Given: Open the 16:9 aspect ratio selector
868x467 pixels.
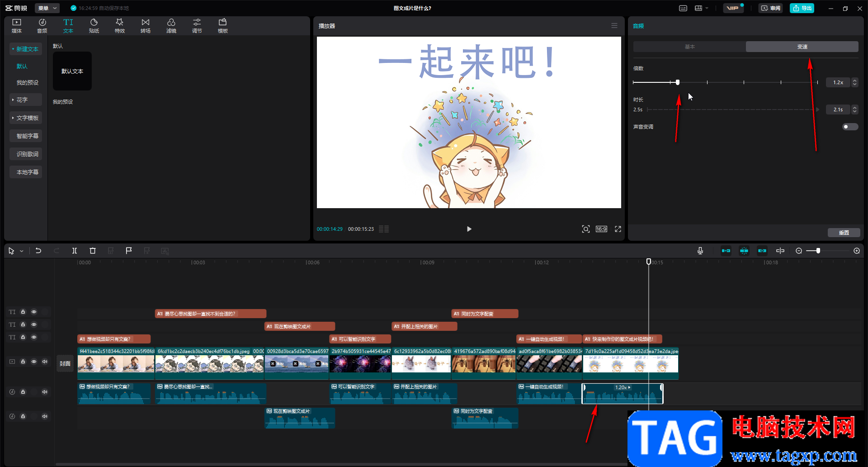Looking at the screenshot, I should (601, 229).
